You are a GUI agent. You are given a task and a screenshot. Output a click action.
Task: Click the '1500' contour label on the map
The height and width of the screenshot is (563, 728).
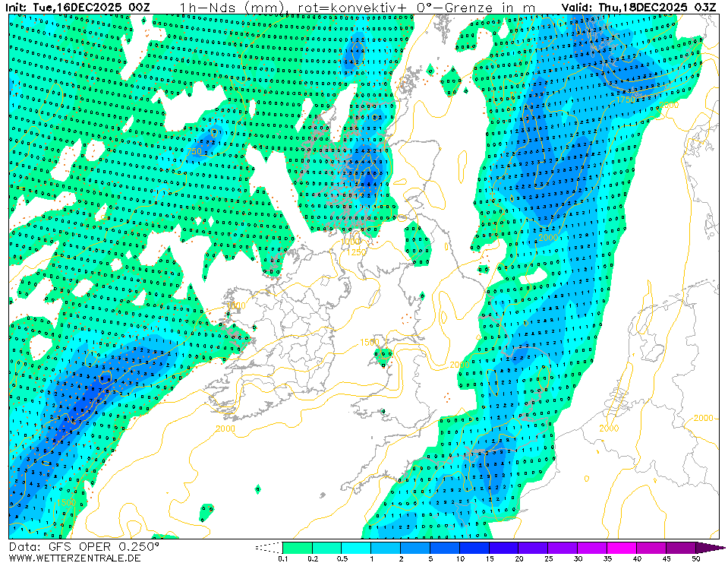(369, 343)
